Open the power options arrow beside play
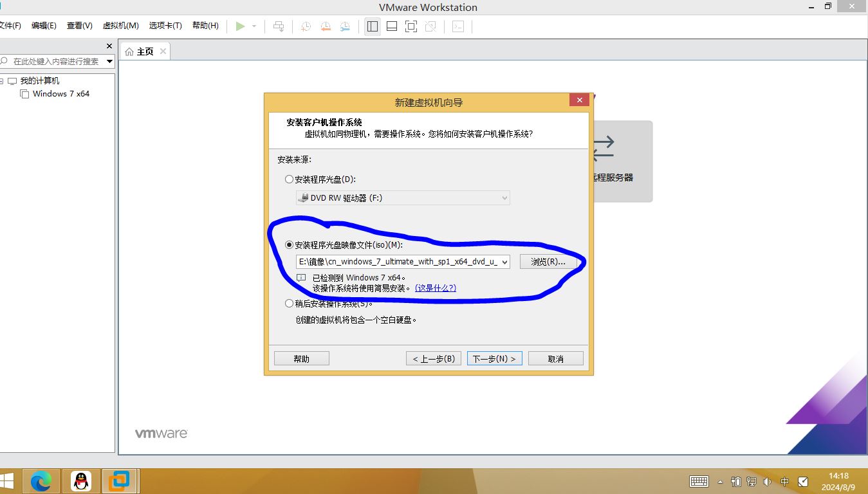This screenshot has height=494, width=868. click(254, 26)
